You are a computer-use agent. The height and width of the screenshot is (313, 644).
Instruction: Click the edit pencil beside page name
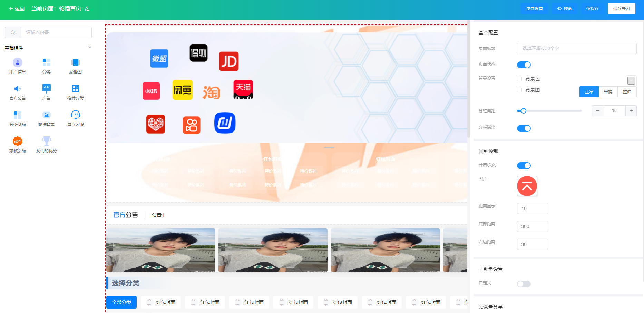[x=87, y=9]
